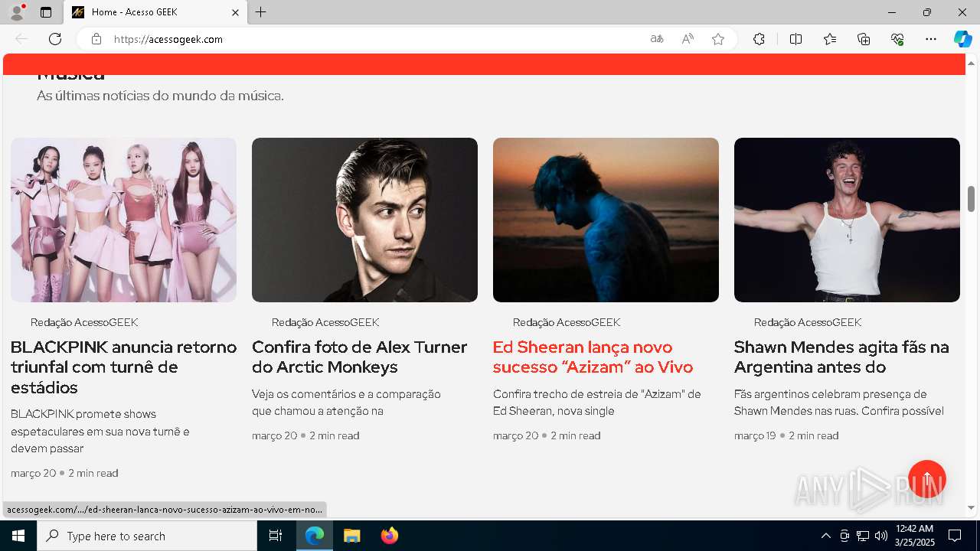Click the taskbar search box
The width and height of the screenshot is (980, 551).
click(147, 536)
